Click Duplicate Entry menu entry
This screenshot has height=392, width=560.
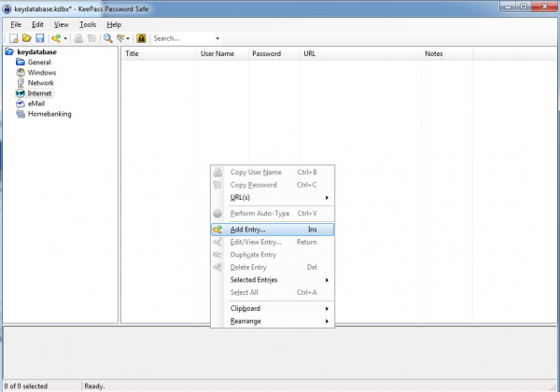[x=273, y=255]
